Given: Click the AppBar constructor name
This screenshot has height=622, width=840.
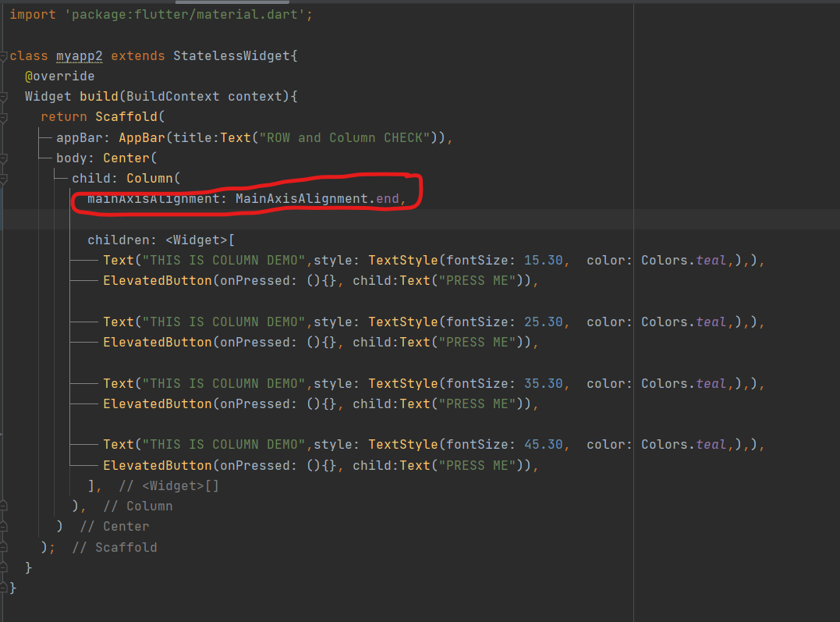Looking at the screenshot, I should [142, 138].
